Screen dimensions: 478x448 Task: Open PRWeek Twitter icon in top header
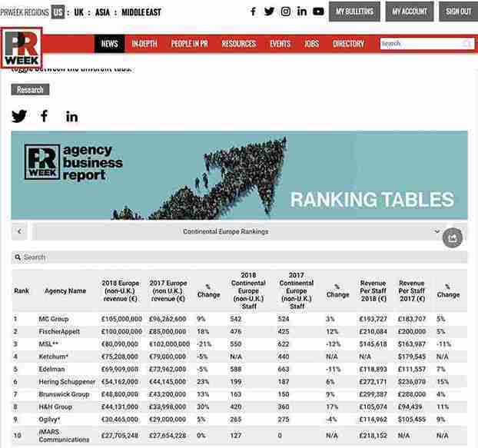pyautogui.click(x=269, y=12)
